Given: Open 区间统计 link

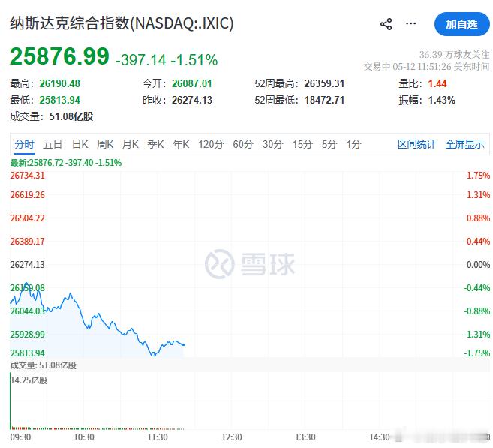Looking at the screenshot, I should pos(416,144).
